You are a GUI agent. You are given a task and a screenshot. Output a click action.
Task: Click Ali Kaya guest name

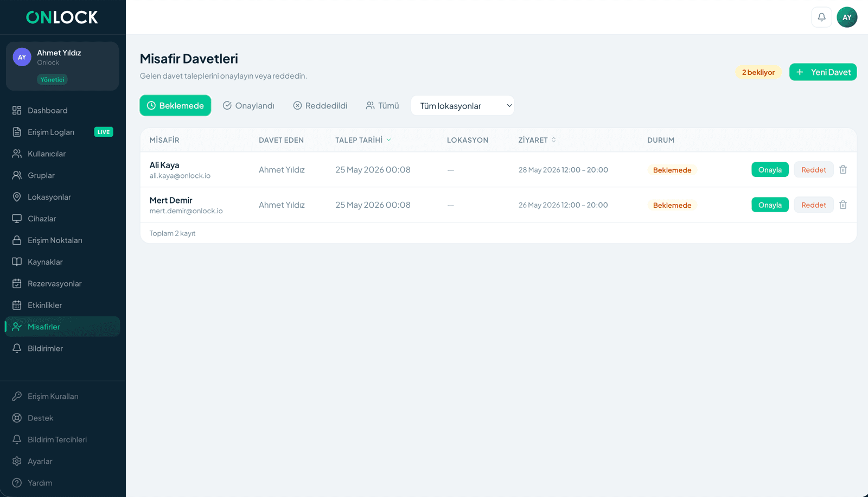pos(164,165)
